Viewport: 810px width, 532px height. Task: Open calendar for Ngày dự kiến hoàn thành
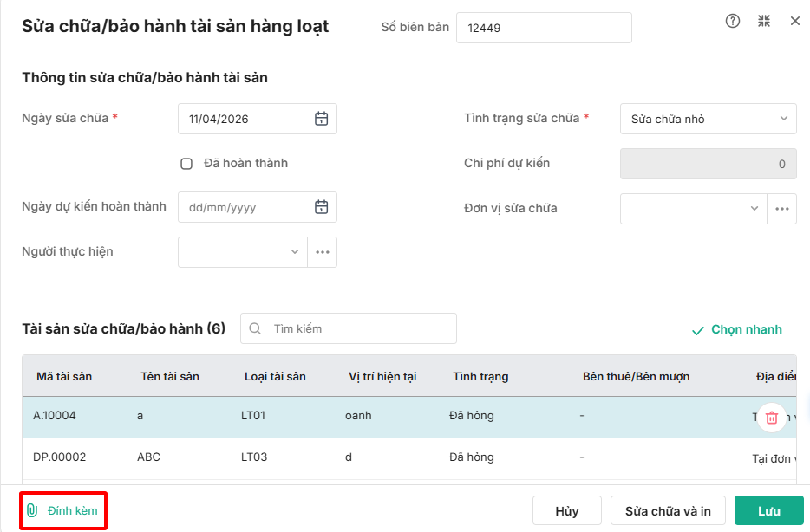coord(321,207)
